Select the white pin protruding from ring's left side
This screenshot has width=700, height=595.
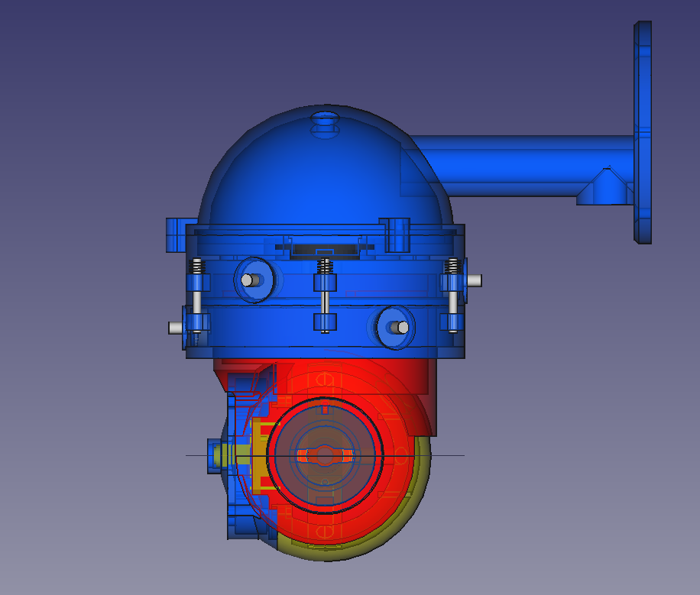click(x=175, y=328)
